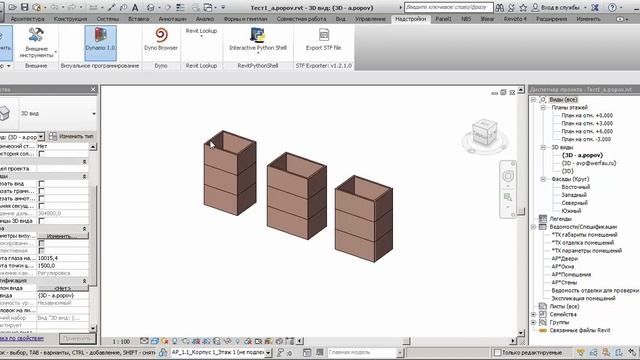Switch to the 'Архитектура' ribbon tab
Screen dimensions: 640x360
[28, 19]
